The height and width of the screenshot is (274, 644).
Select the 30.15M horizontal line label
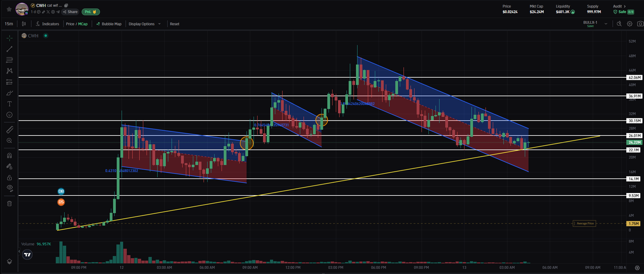click(x=633, y=121)
